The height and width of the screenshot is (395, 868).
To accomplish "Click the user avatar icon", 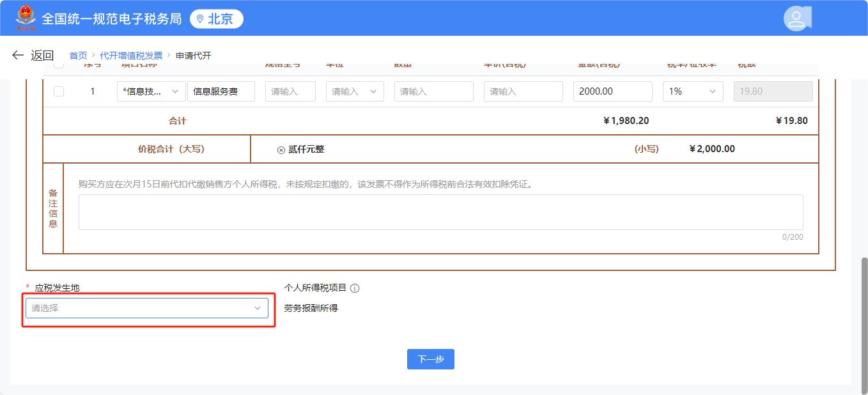I will pos(796,19).
